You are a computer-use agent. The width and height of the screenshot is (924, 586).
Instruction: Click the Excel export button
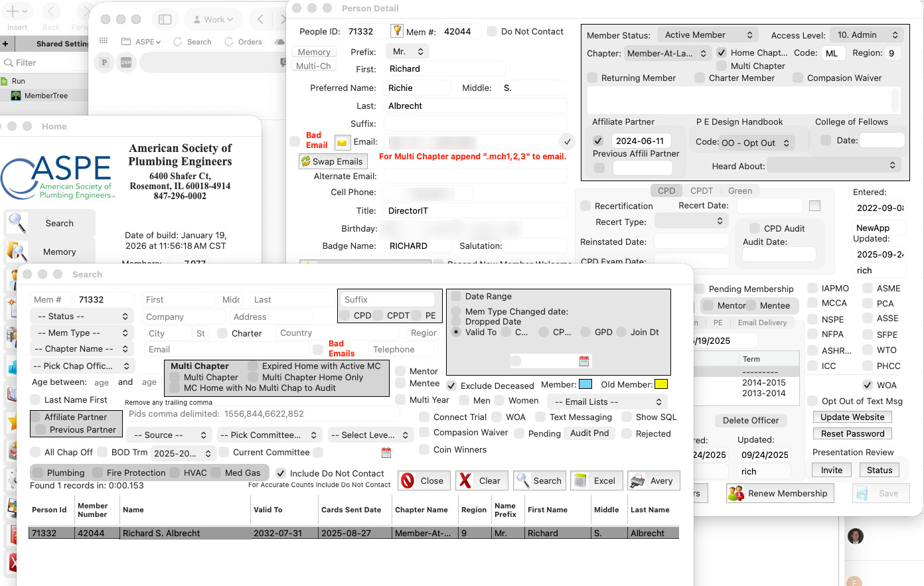click(x=596, y=480)
